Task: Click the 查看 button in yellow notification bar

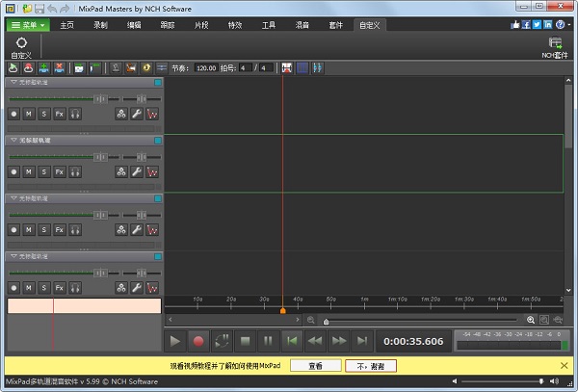Action: pos(315,366)
